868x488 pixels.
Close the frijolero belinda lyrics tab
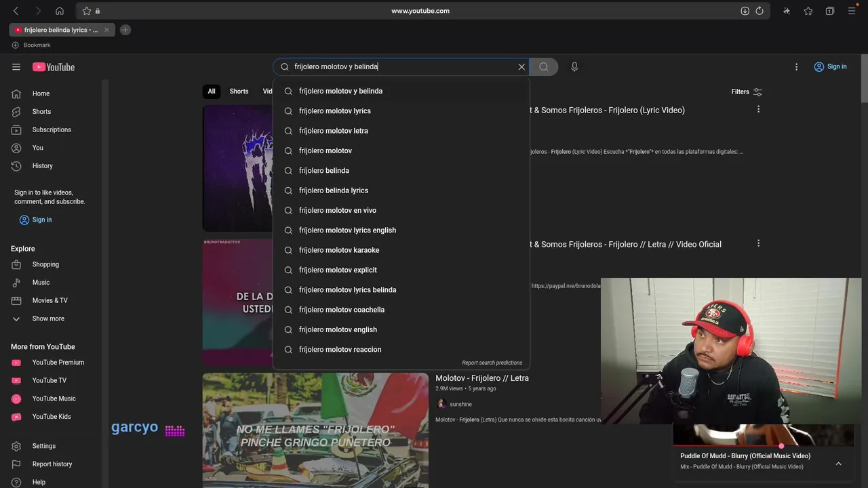pos(106,30)
